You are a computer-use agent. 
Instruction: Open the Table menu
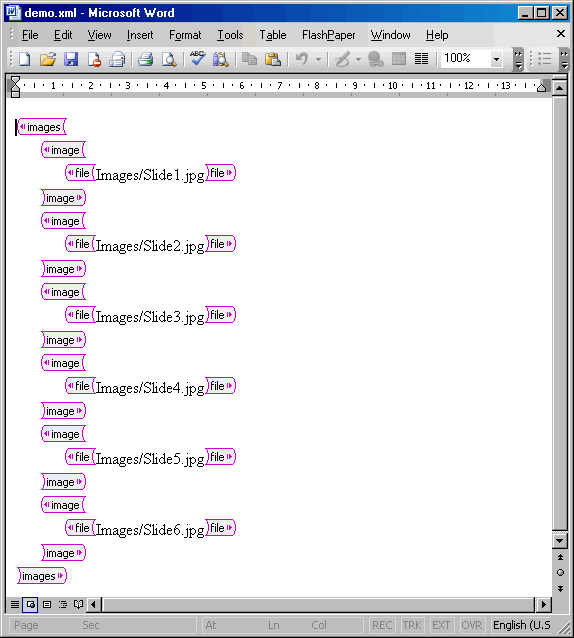tap(273, 35)
